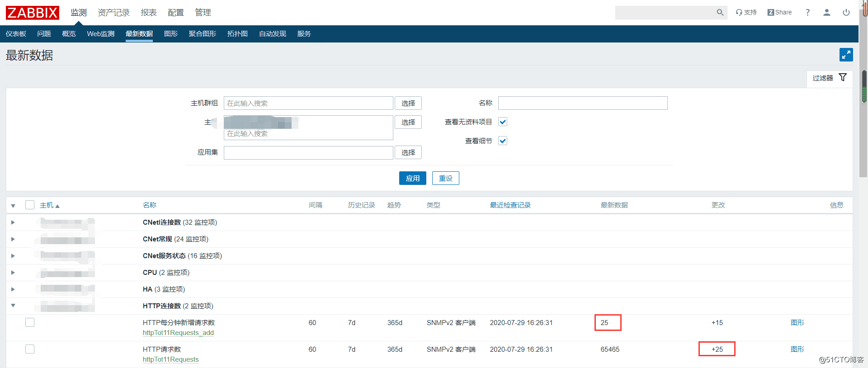Open the user profile icon
This screenshot has height=368, width=868.
point(826,13)
